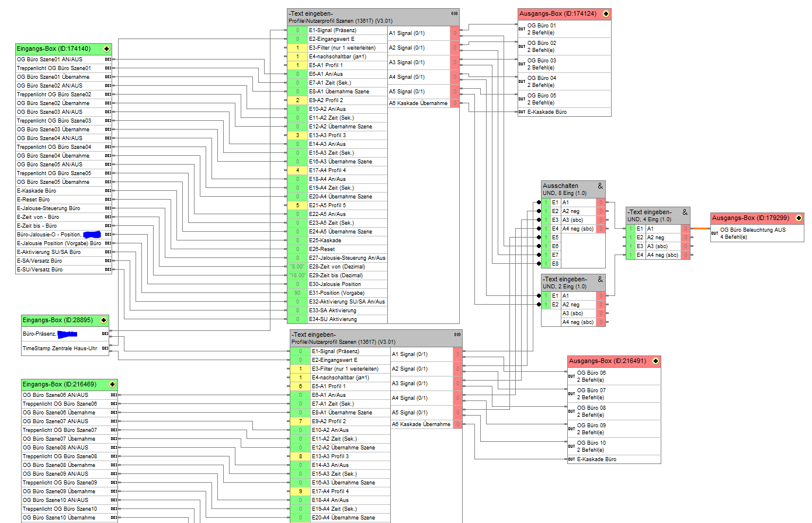Click plus icon on Eingangs-Box ID:174140
The width and height of the screenshot is (812, 523).
click(106, 49)
